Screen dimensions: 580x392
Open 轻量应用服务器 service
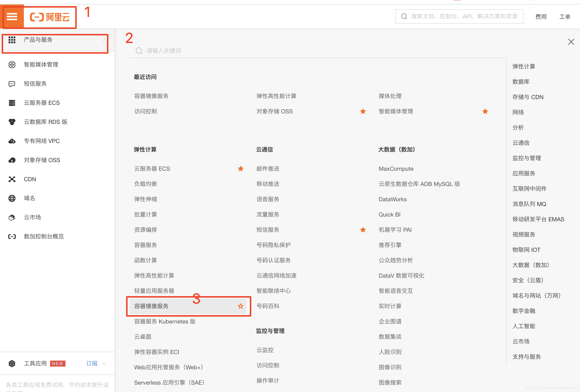[154, 291]
